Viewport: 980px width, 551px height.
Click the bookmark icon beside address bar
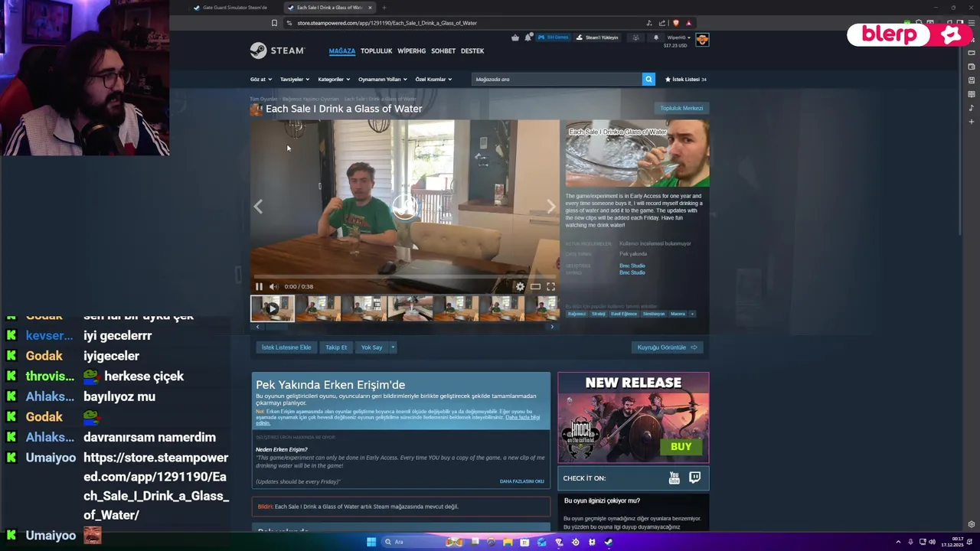point(274,23)
